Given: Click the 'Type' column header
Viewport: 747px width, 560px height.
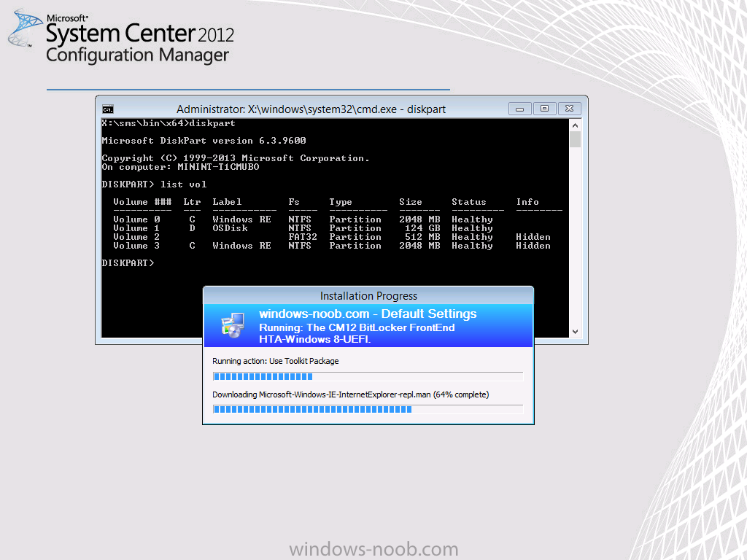Looking at the screenshot, I should 341,202.
